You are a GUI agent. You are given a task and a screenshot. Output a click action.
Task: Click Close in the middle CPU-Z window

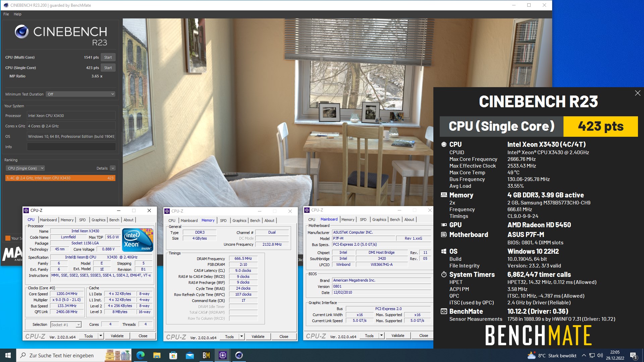click(x=284, y=337)
